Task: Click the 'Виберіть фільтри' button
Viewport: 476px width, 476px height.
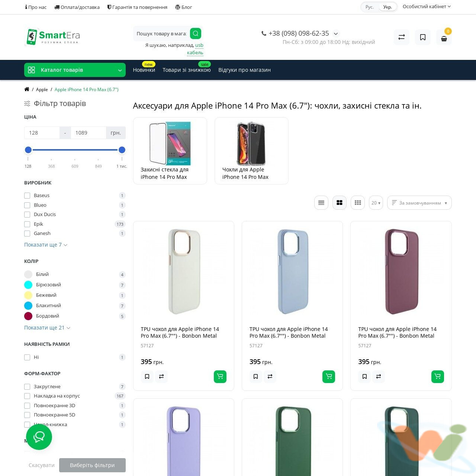Action: tap(92, 465)
